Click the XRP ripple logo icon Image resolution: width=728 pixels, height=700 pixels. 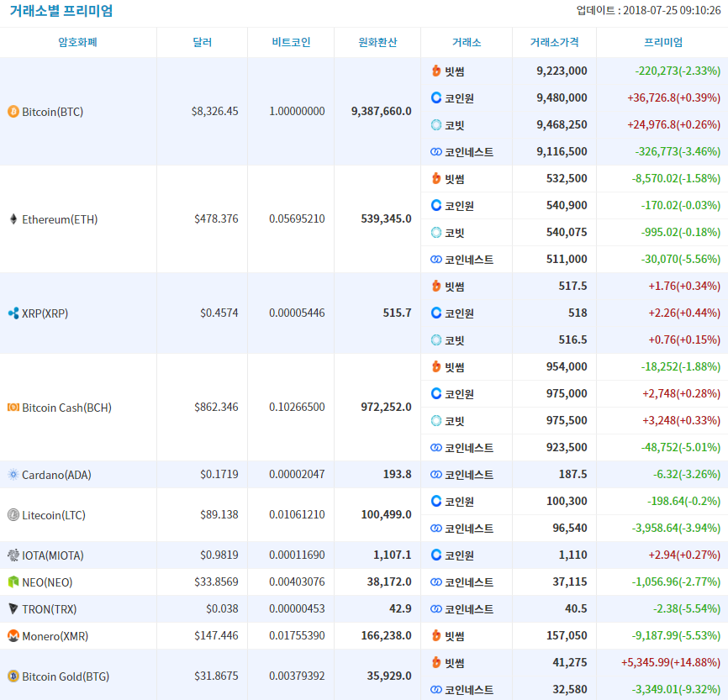13,313
